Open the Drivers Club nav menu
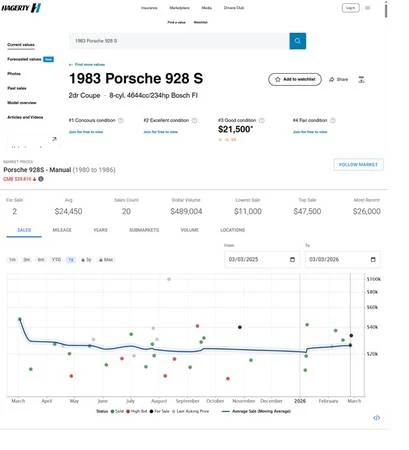The image size is (409, 450). pyautogui.click(x=234, y=8)
